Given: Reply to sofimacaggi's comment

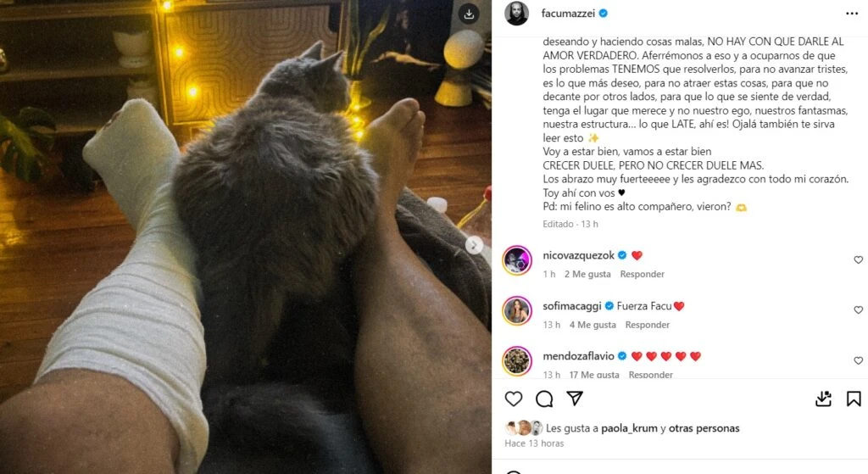Looking at the screenshot, I should coord(647,325).
